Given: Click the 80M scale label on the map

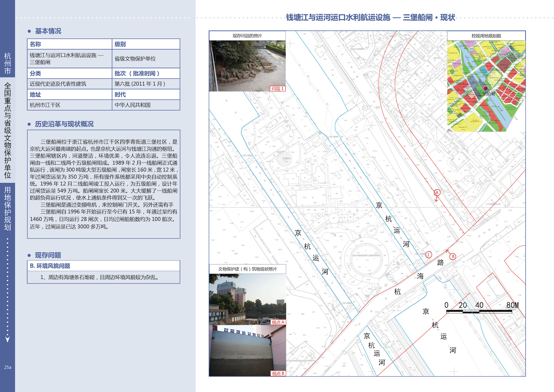Looking at the screenshot, I should click(512, 305).
